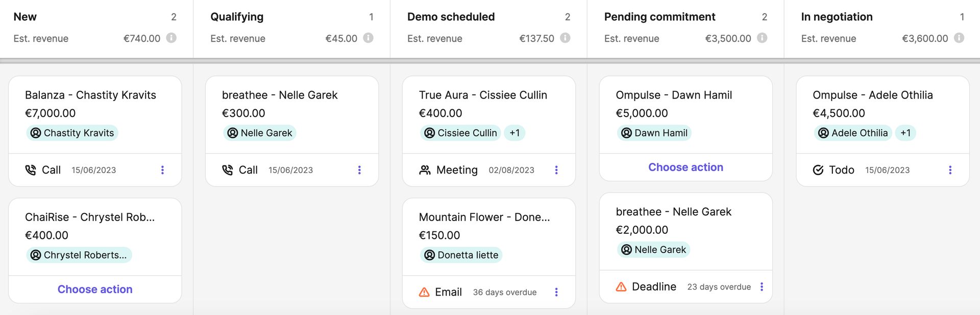Viewport: 980px width, 315px height.
Task: Select the Chastity Kravits contact tag
Action: (x=72, y=133)
